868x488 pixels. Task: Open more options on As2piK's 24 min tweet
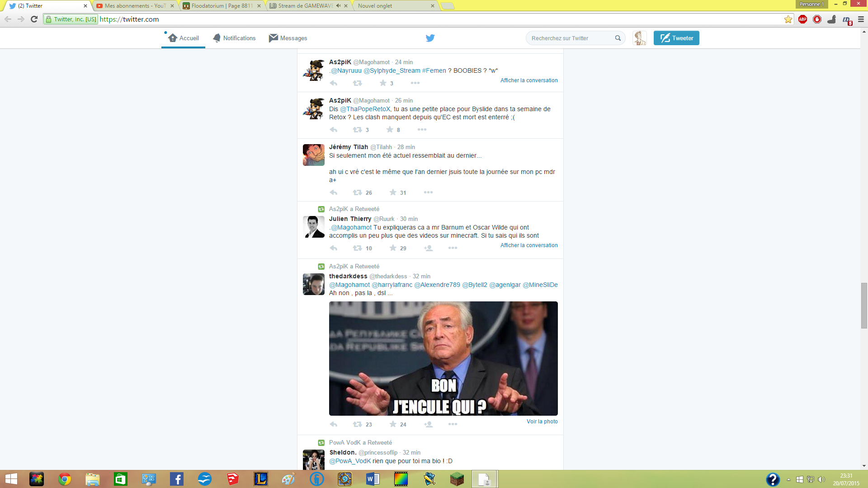[x=415, y=83]
